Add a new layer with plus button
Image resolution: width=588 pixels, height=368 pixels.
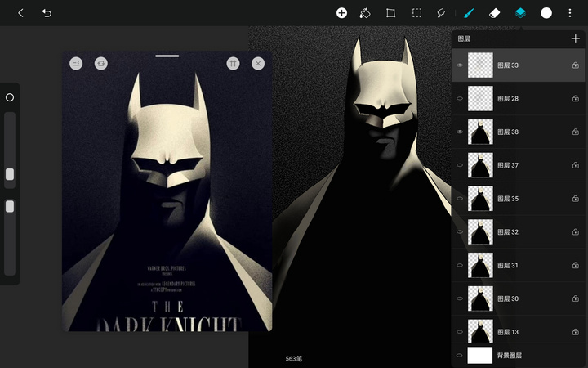(x=575, y=38)
